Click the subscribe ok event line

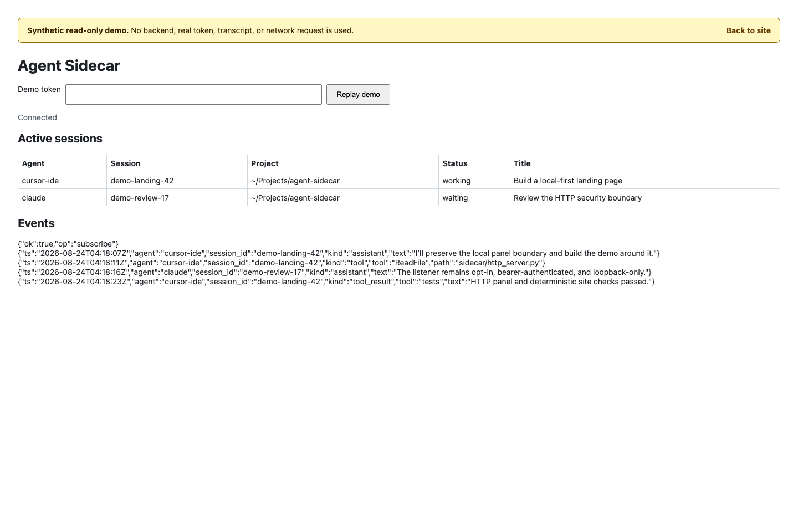(x=68, y=244)
